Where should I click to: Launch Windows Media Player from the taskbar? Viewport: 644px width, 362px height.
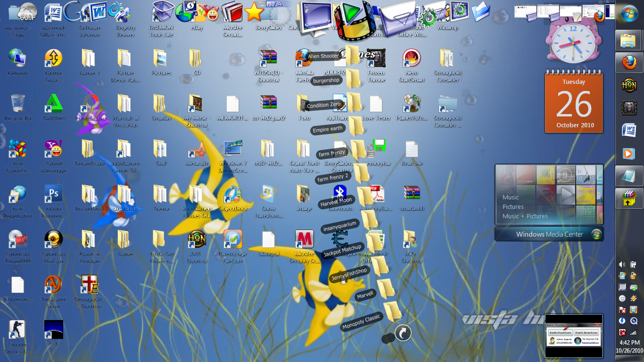pos(629,153)
